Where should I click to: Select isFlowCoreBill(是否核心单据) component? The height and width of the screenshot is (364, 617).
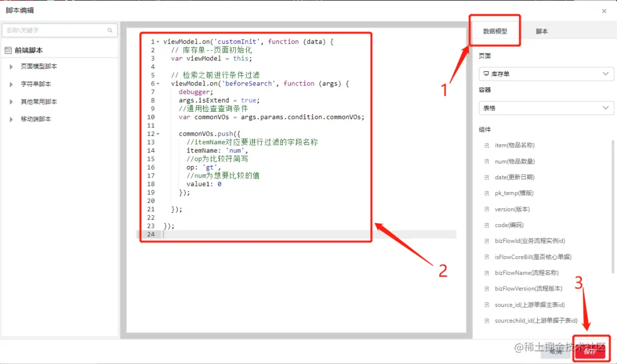(533, 257)
